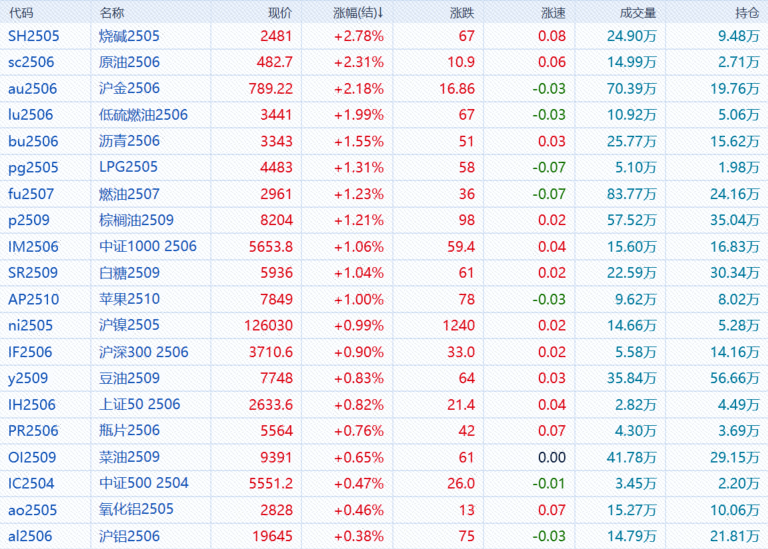768x549 pixels.
Task: Open the PR2506 contract code
Action: tap(33, 431)
